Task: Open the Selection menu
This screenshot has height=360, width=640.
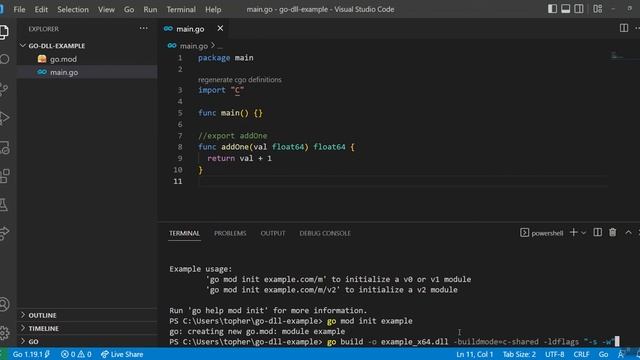Action: [73, 9]
